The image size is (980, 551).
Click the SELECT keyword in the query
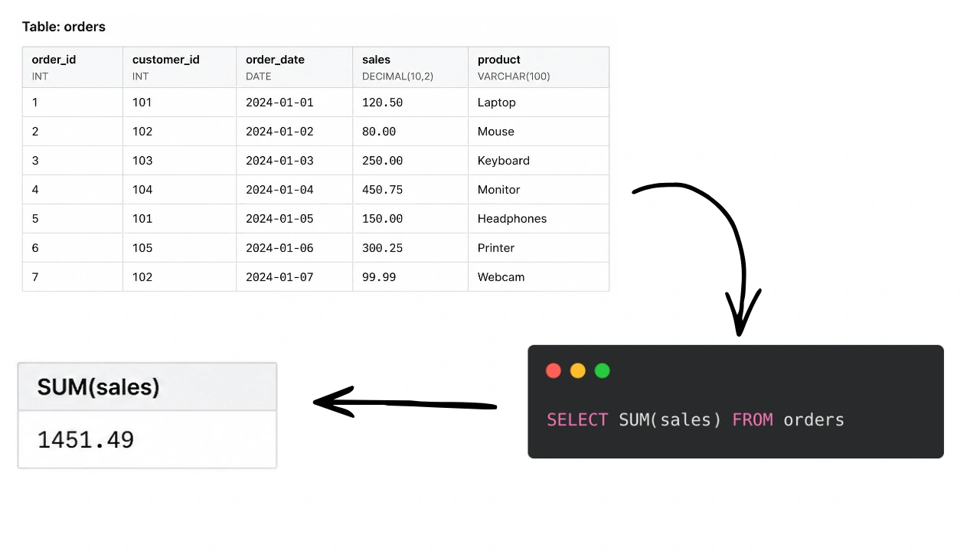(577, 419)
